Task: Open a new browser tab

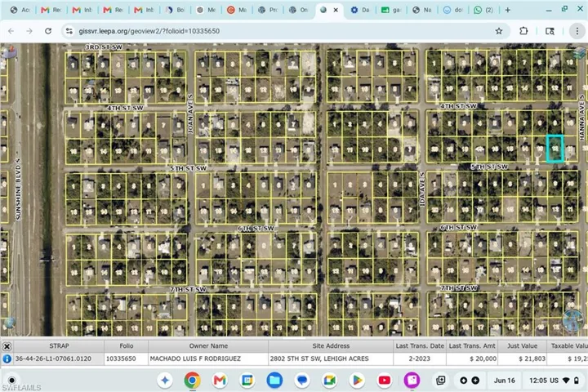Action: pos(508,10)
